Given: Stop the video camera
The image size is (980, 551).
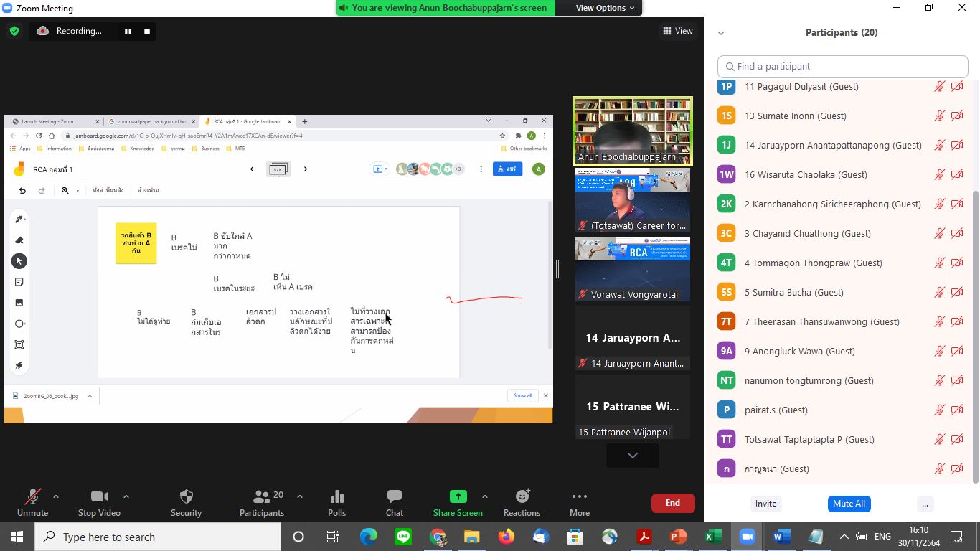Looking at the screenshot, I should coord(99,497).
